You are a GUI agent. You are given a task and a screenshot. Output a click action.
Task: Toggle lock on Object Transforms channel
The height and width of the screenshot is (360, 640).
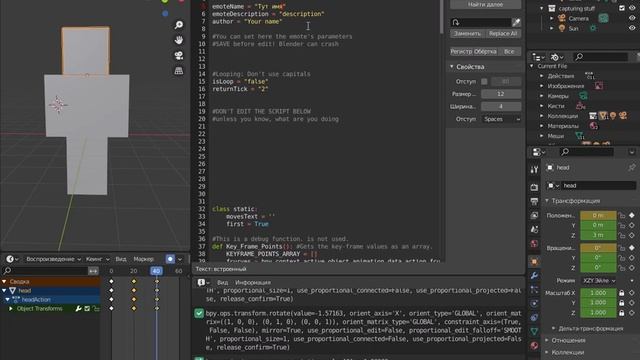(96, 309)
